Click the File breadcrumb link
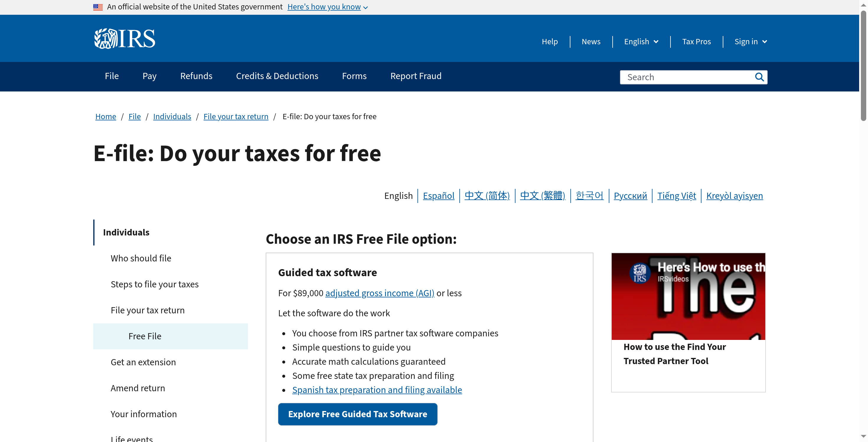This screenshot has height=442, width=868. [x=134, y=117]
